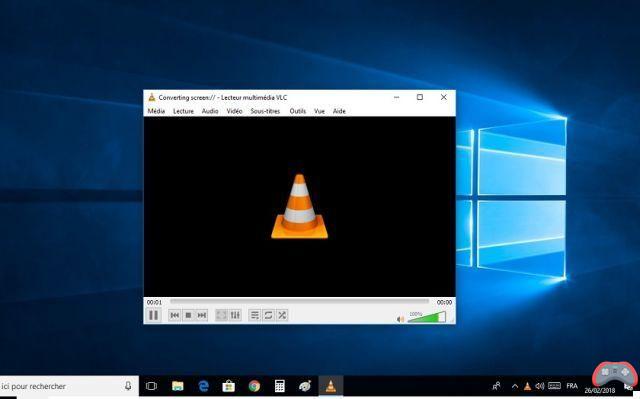Click the active VLC taskbar button
Screen dimensions: 640x399
pyautogui.click(x=331, y=386)
